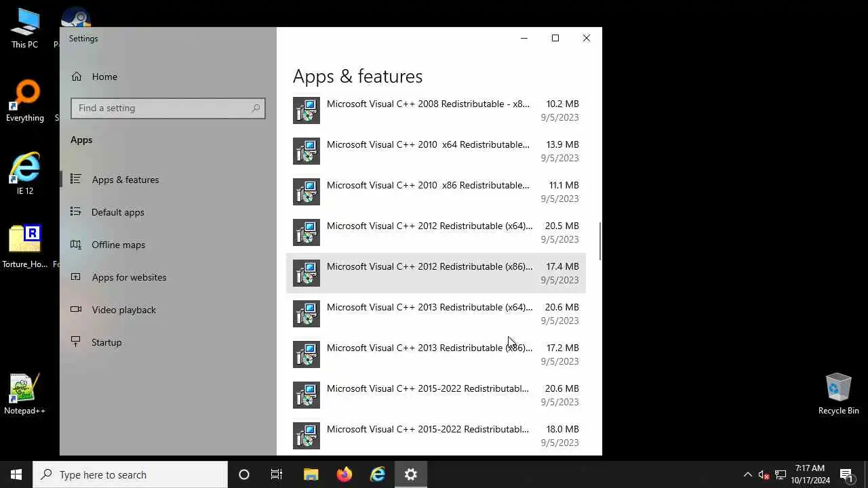Screen dimensions: 868x488
Task: Click the network tray icon
Action: click(781, 474)
